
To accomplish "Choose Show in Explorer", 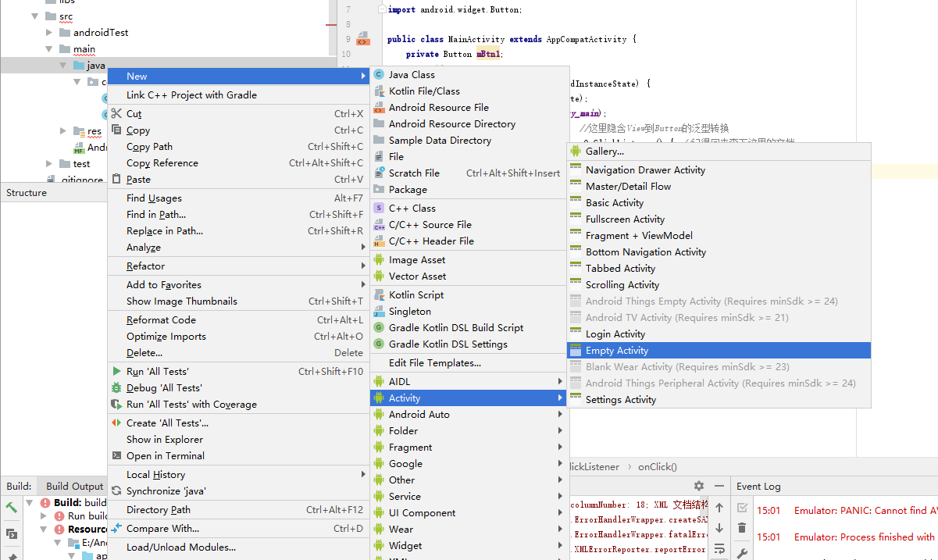I will [x=238, y=440].
